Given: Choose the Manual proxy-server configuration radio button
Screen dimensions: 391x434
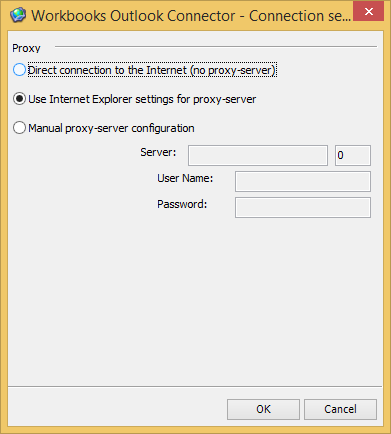Looking at the screenshot, I should click(19, 128).
